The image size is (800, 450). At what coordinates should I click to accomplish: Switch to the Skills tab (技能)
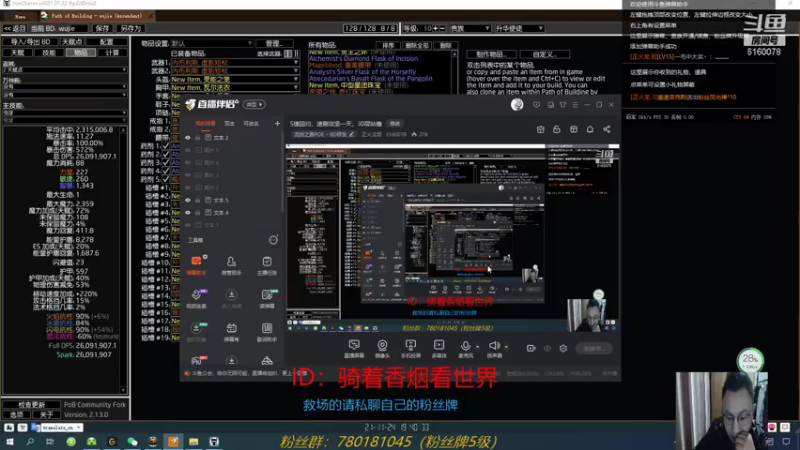coord(49,53)
